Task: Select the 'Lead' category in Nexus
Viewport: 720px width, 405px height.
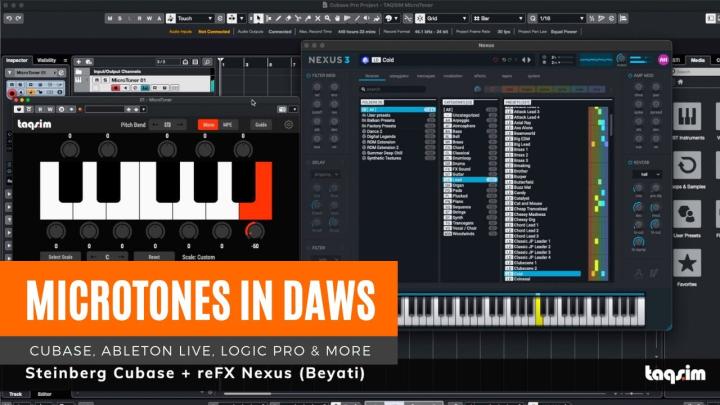Action: click(470, 180)
